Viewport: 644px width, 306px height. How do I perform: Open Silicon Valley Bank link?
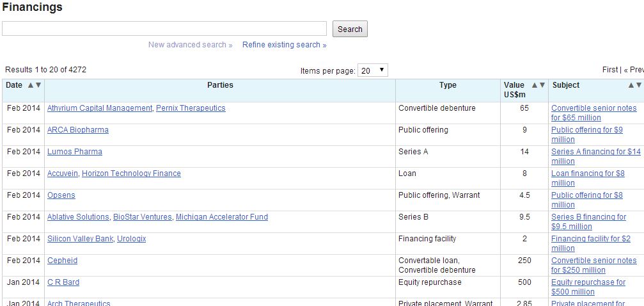(80, 239)
